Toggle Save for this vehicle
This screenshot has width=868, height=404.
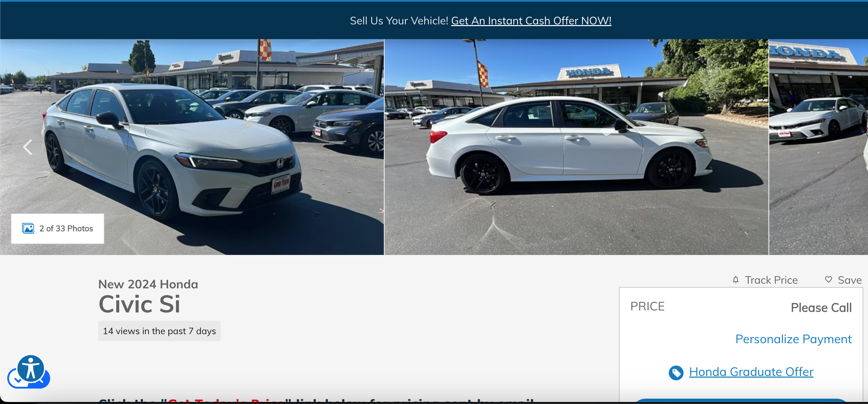pos(843,280)
